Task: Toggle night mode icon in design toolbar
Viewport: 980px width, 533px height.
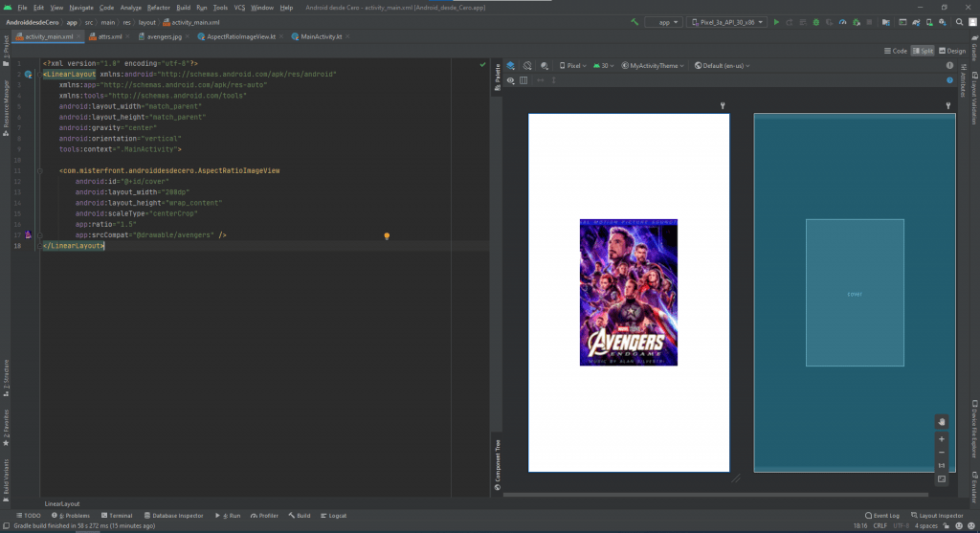Action: pyautogui.click(x=545, y=66)
